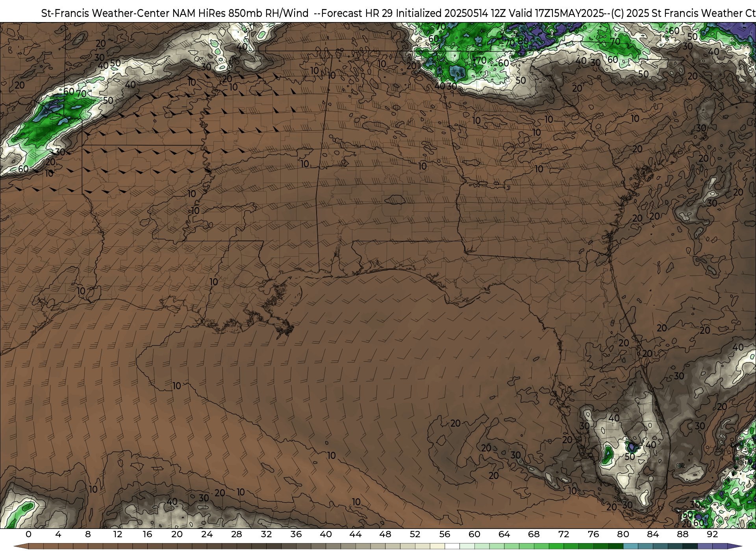756x551 pixels.
Task: Click the colorbar label '12'
Action: 118,534
